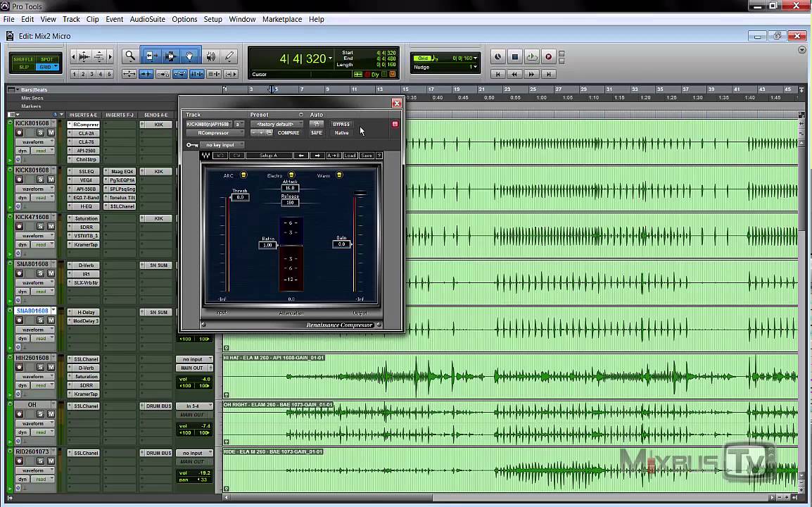
Task: Select zoom preset 1 button
Action: pos(74,74)
